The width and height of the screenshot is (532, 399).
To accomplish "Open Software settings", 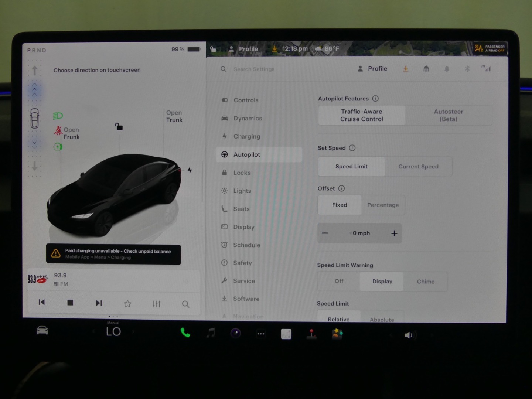I will click(x=259, y=299).
